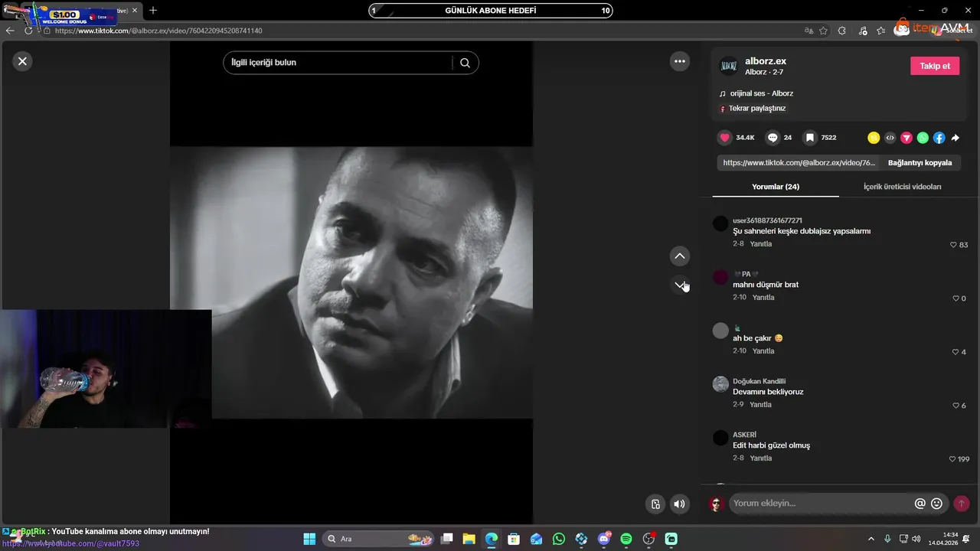Click the search magnifier icon
The width and height of the screenshot is (980, 551).
(465, 63)
